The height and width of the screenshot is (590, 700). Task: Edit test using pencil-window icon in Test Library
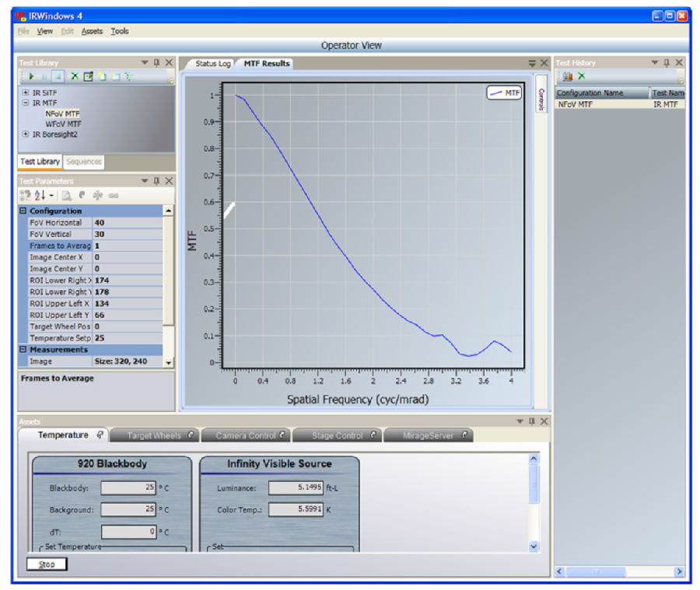[89, 76]
